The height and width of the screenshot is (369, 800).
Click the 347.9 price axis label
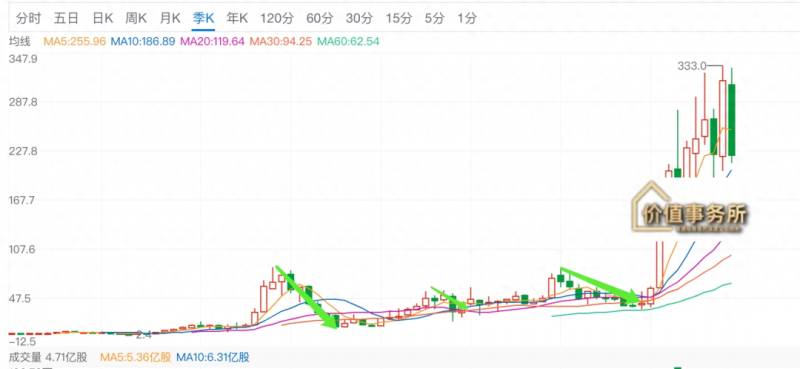click(x=23, y=59)
